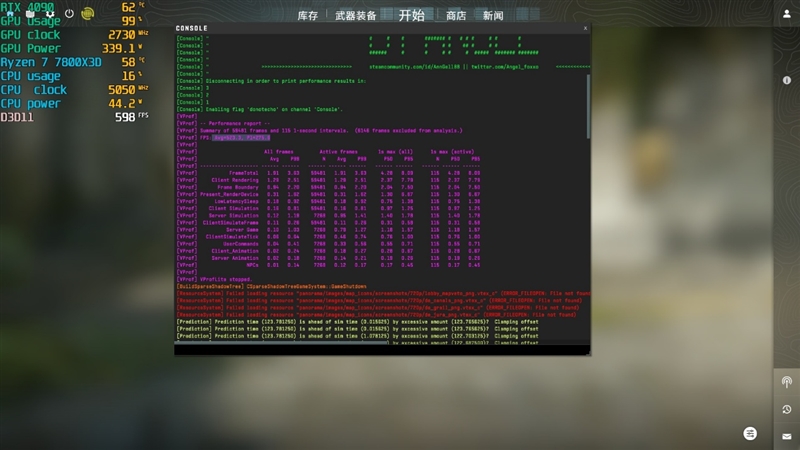Click the 'Server Simulation' row label
800x450 pixels.
point(233,216)
